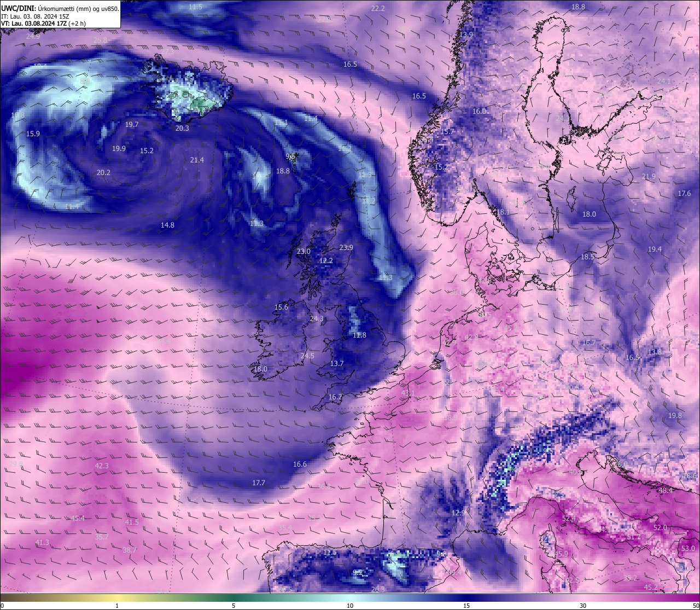
Task: Click the 11.8 value over England
Action: tap(359, 335)
